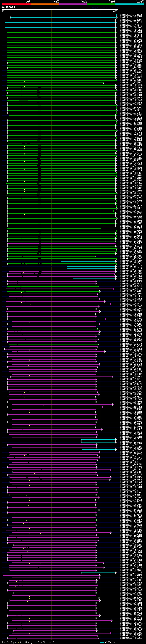Click the cyan ~100% identity legend segment
146x644 pixels.
coord(130,4)
